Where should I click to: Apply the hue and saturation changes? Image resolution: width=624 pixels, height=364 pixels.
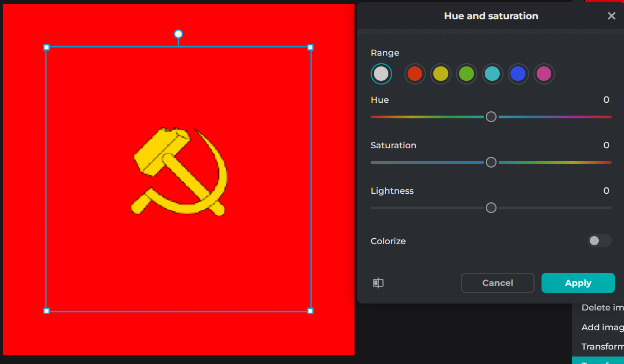[x=578, y=283]
